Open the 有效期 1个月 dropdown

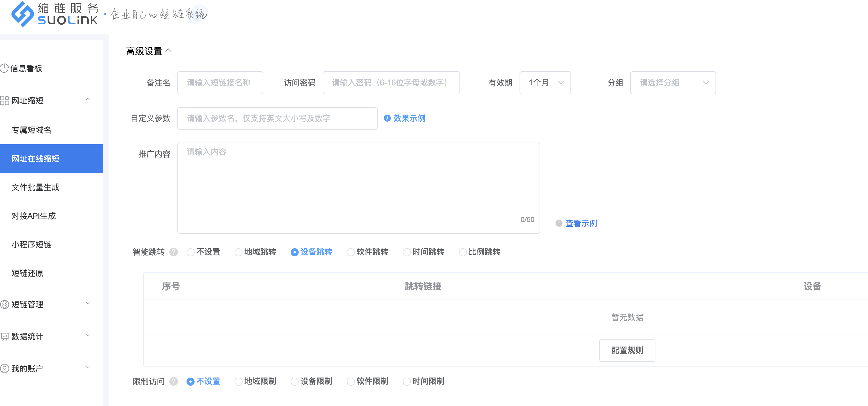click(545, 83)
